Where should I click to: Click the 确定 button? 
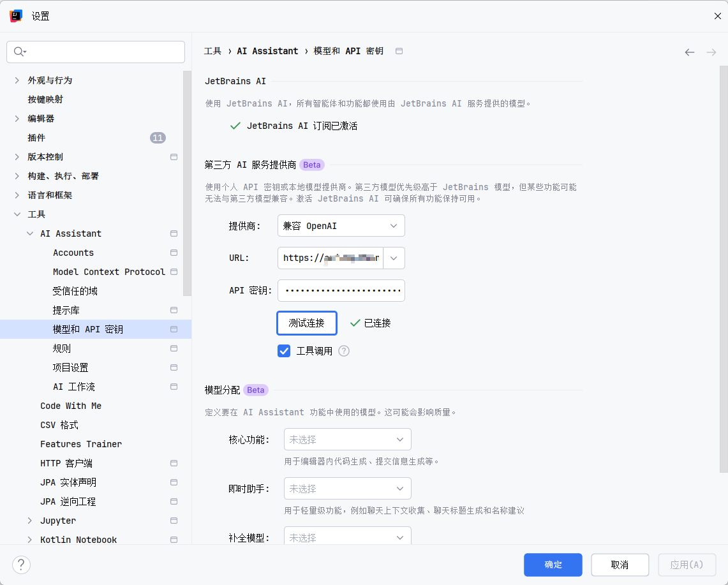pyautogui.click(x=553, y=565)
